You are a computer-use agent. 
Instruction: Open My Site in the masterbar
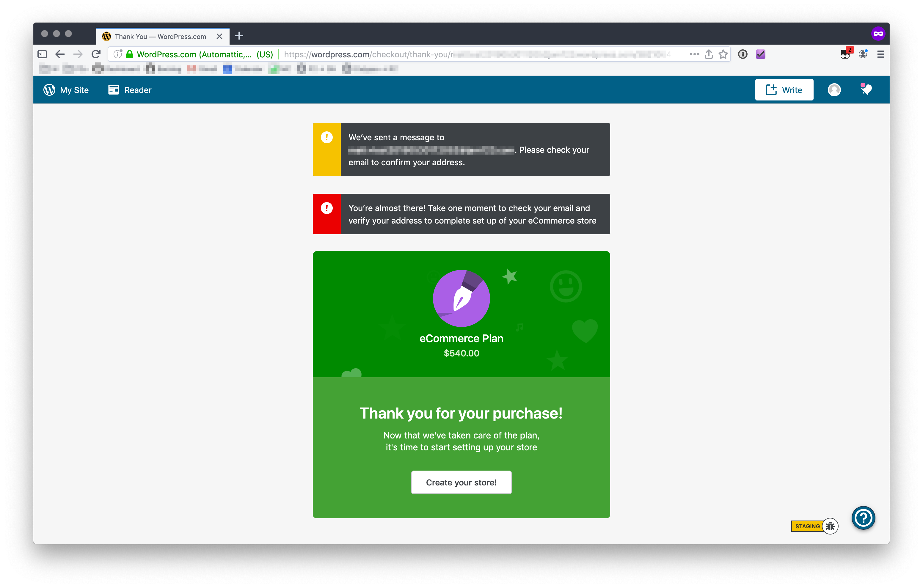pyautogui.click(x=66, y=90)
